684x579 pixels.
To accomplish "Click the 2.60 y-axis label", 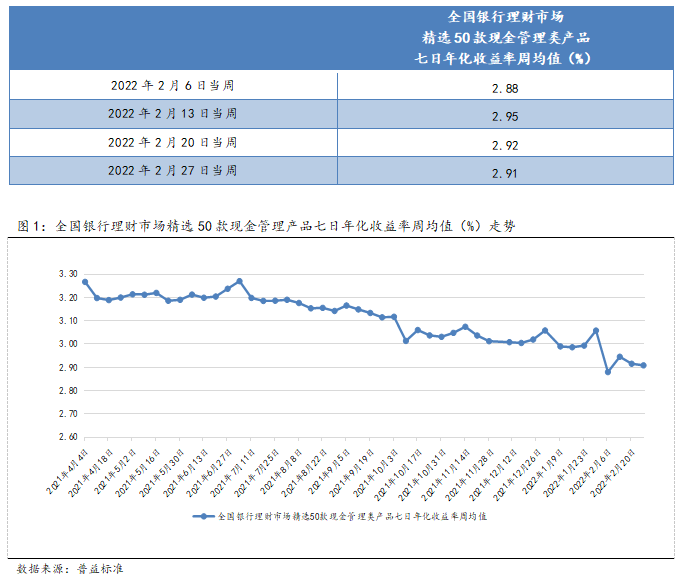I will click(x=68, y=437).
